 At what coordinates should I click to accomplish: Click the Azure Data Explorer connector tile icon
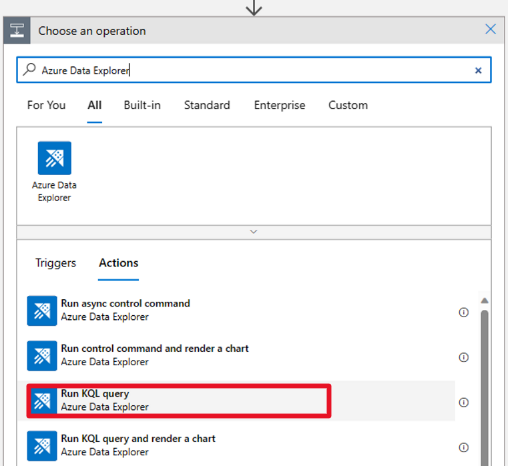tap(54, 158)
